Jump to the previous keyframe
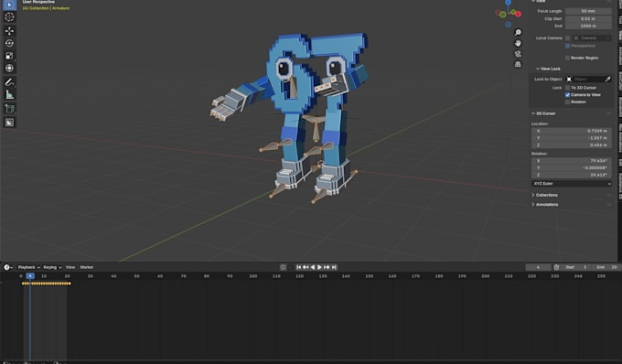622x364 pixels. coord(306,267)
